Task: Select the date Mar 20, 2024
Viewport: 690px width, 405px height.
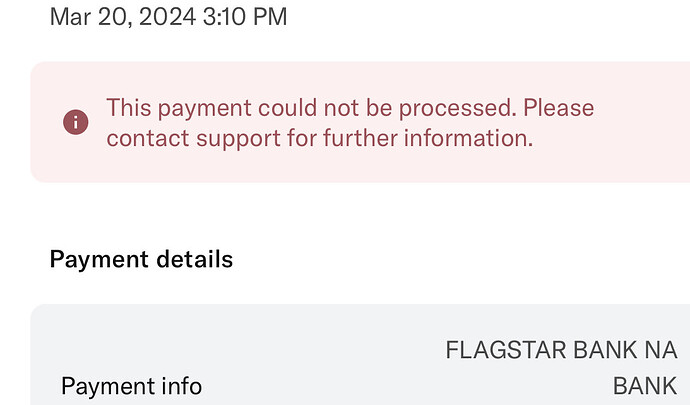Action: pyautogui.click(x=123, y=17)
